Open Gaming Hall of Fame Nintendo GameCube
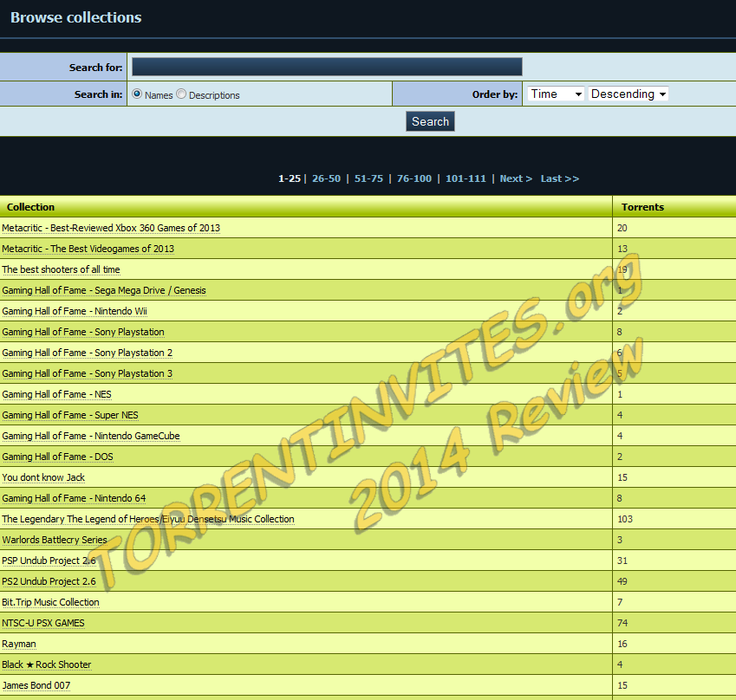Image resolution: width=736 pixels, height=700 pixels. [91, 436]
